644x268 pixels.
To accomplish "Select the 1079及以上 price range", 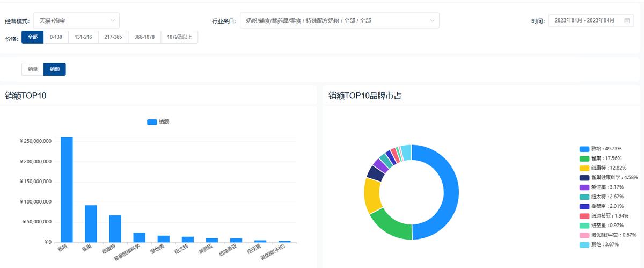I will tap(179, 37).
